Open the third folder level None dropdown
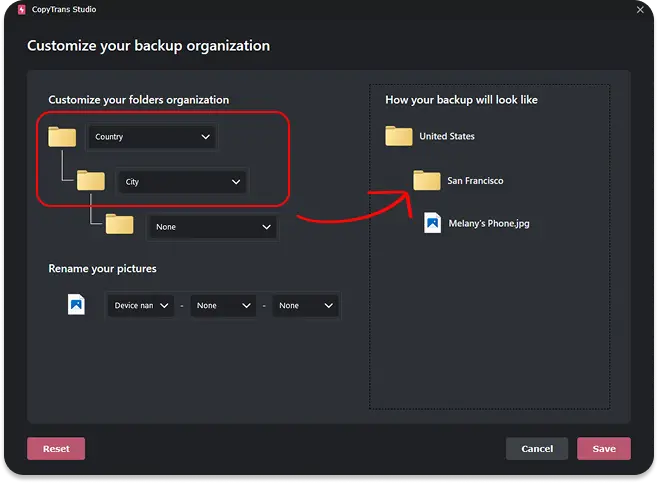Image resolution: width=658 pixels, height=483 pixels. (x=213, y=227)
